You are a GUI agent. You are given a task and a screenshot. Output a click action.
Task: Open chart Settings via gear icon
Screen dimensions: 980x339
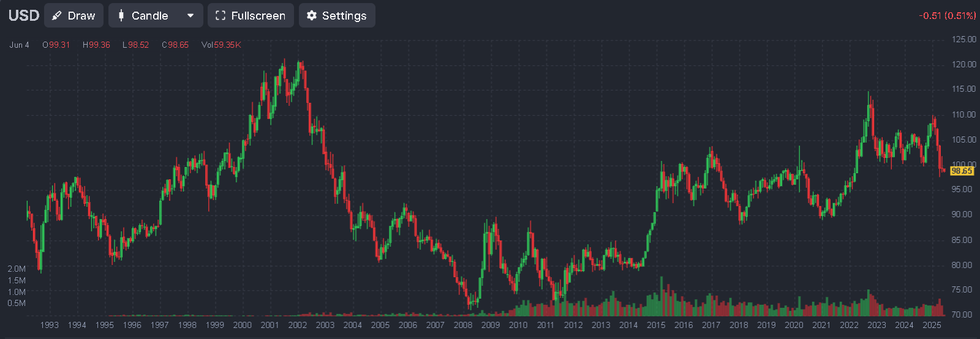click(312, 16)
